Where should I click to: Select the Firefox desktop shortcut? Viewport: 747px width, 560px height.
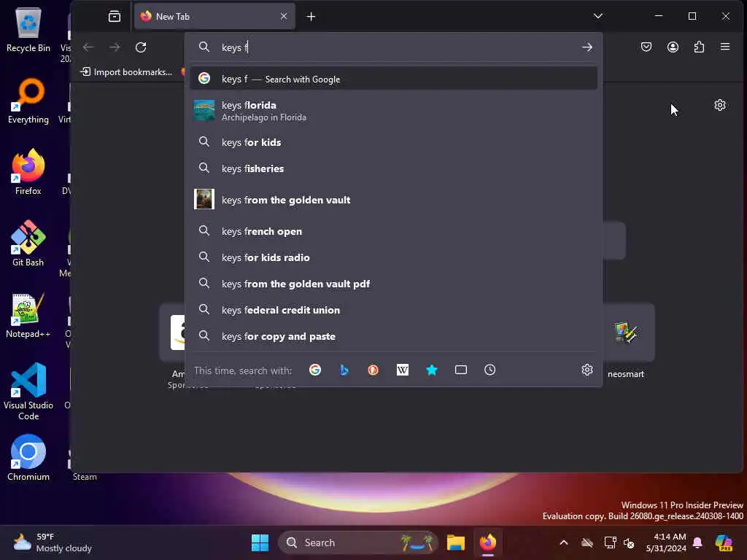[x=28, y=172]
